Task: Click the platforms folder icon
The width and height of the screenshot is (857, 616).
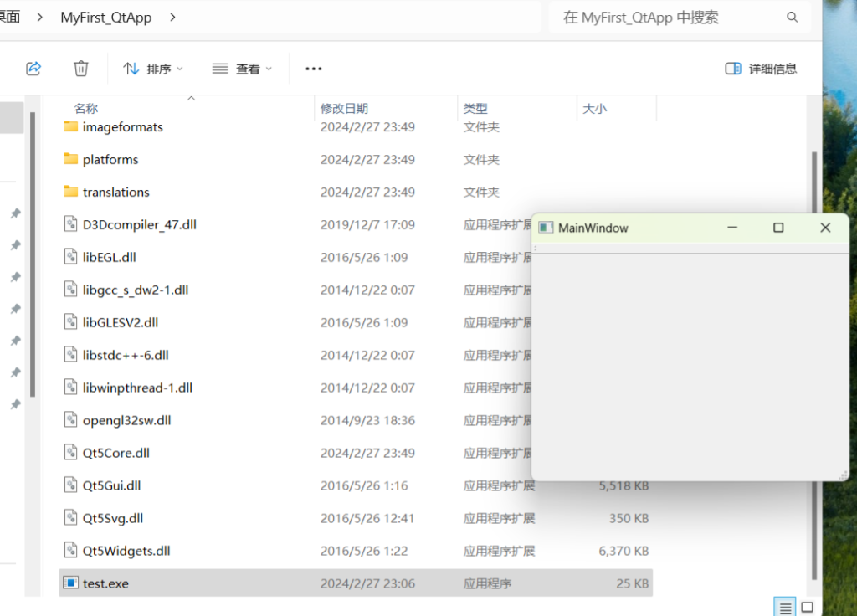Action: (71, 159)
